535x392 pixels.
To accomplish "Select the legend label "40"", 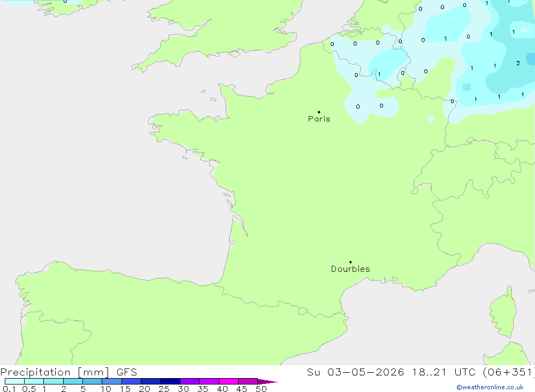I will click(222, 389).
